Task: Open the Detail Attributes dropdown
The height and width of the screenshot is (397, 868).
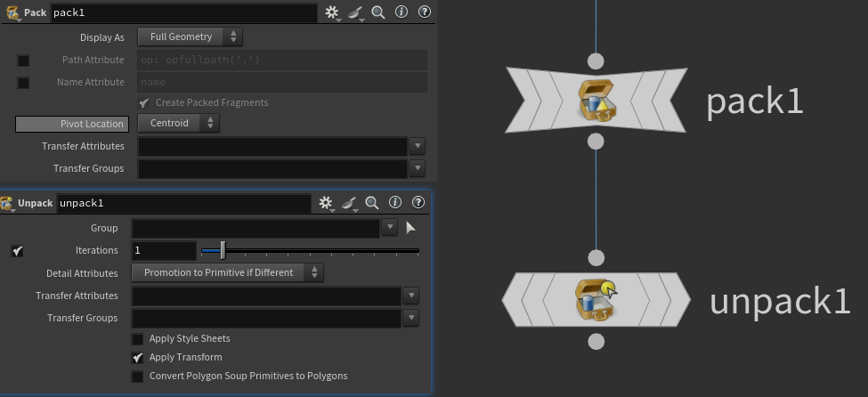Action: click(x=227, y=273)
